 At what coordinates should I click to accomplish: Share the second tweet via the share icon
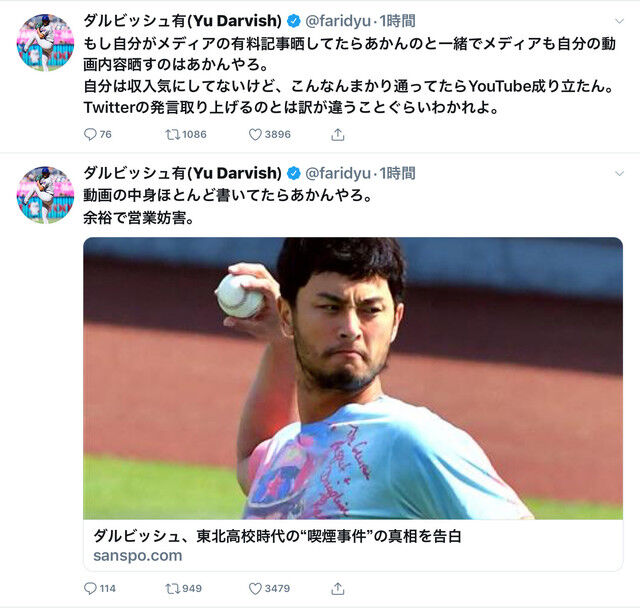tap(338, 588)
